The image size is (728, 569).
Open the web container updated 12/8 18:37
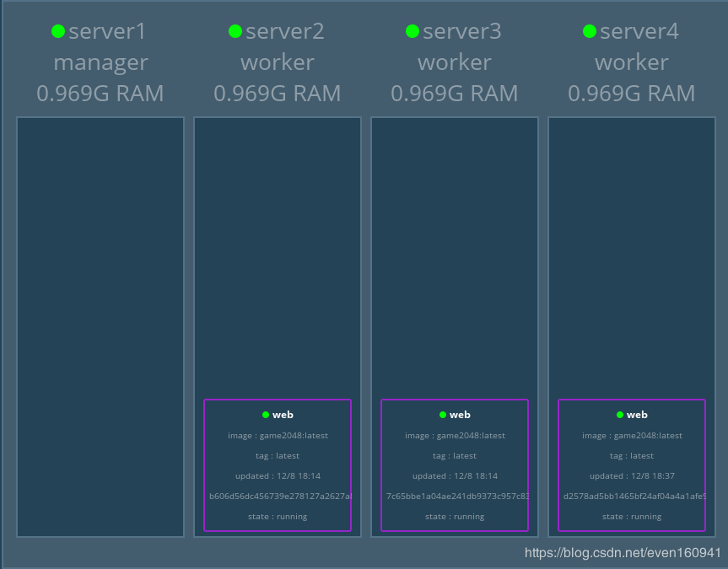tap(632, 465)
